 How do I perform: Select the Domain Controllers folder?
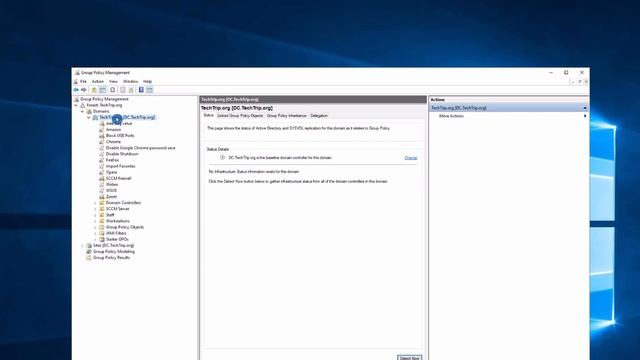[x=123, y=203]
